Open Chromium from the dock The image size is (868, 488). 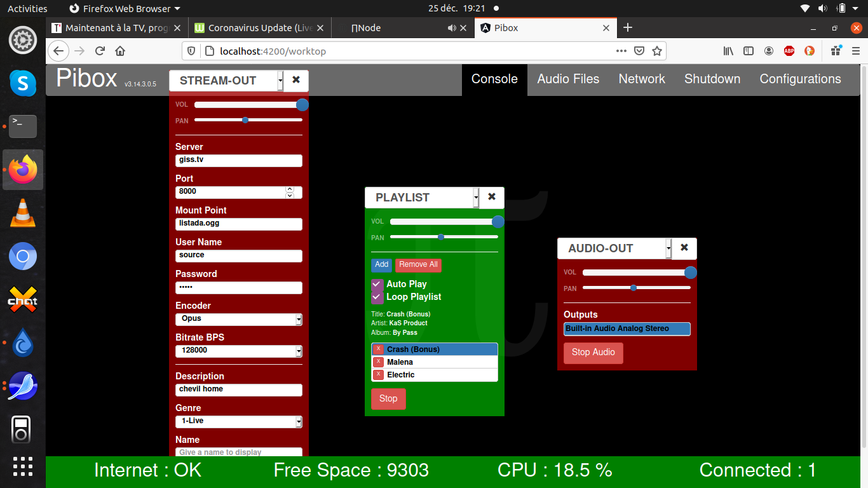click(23, 257)
